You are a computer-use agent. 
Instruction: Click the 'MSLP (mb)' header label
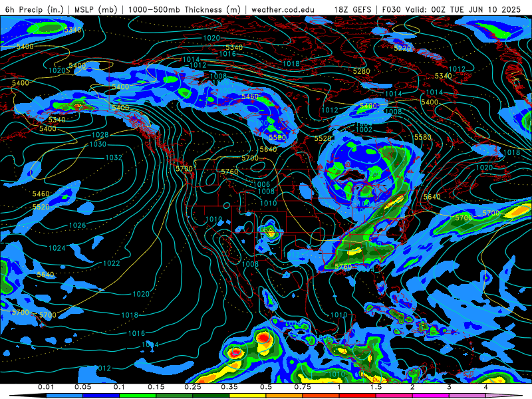[96, 9]
